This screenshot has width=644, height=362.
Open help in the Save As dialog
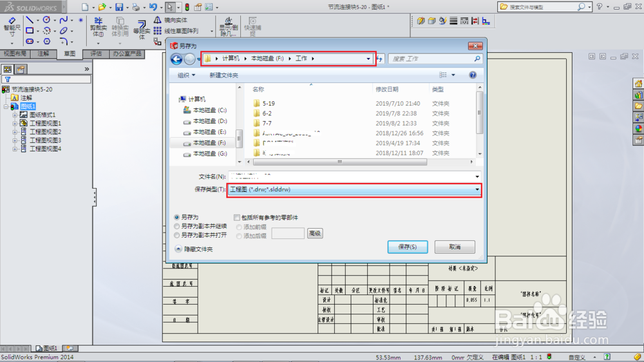pyautogui.click(x=473, y=75)
